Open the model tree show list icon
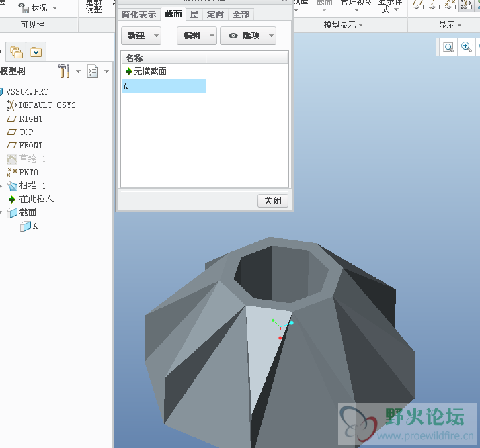480x448 pixels. (x=93, y=71)
